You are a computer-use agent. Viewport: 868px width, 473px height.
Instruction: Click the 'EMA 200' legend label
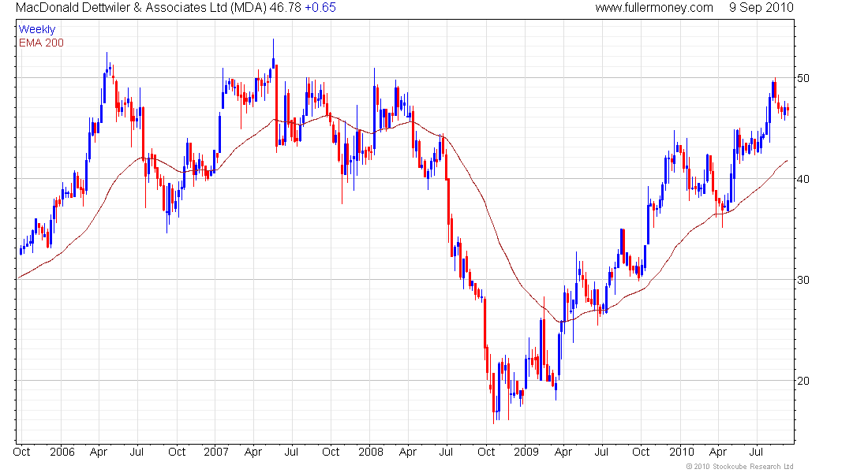pos(42,43)
